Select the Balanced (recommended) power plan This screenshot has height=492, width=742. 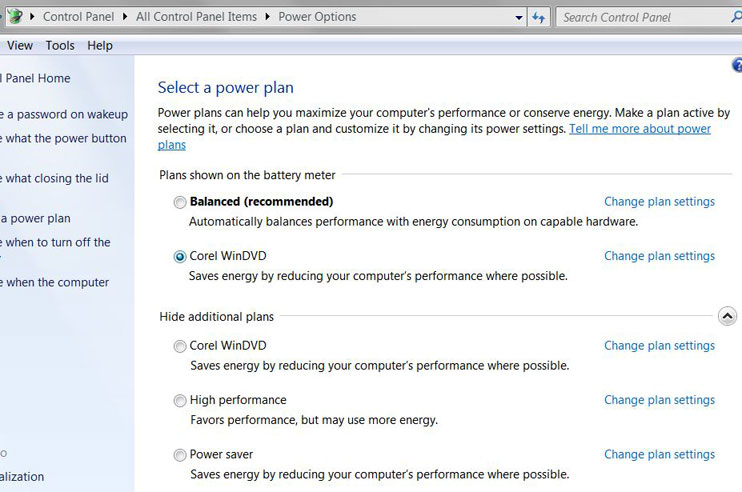coord(180,202)
